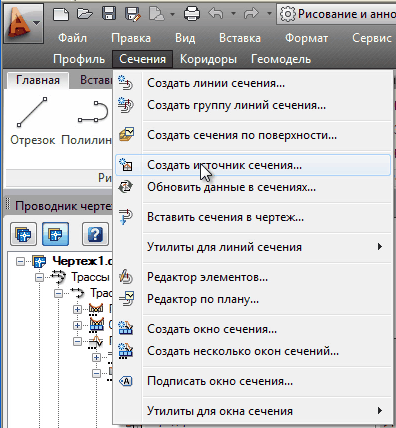This screenshot has height=428, width=396.
Task: Open the Redo history dropdown arrow
Action: pyautogui.click(x=269, y=14)
